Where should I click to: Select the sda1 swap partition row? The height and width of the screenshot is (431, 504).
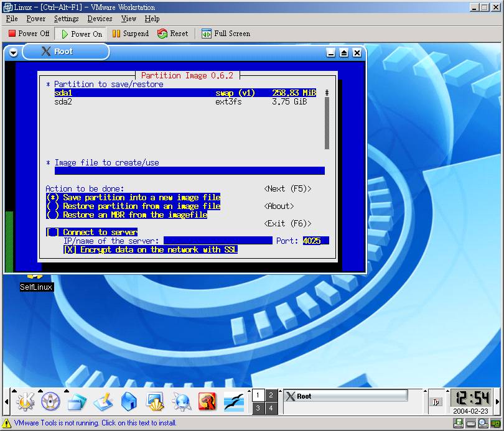coord(185,93)
